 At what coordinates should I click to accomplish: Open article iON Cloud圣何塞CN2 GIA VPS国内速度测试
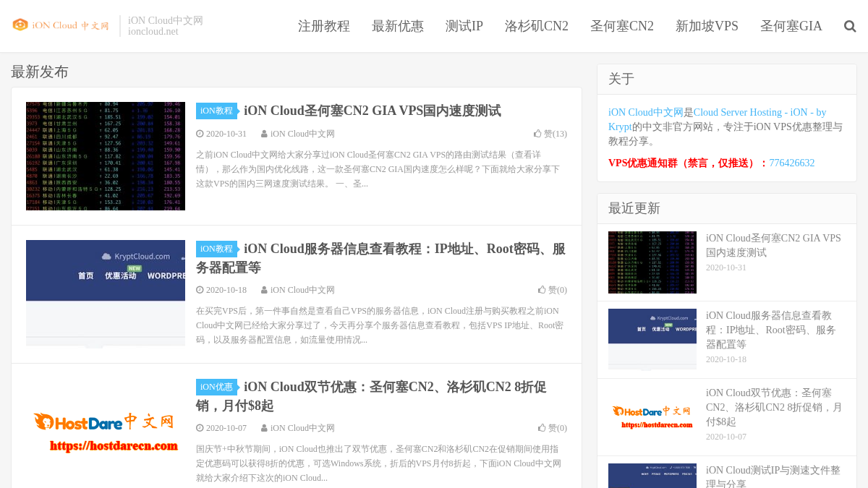(372, 111)
